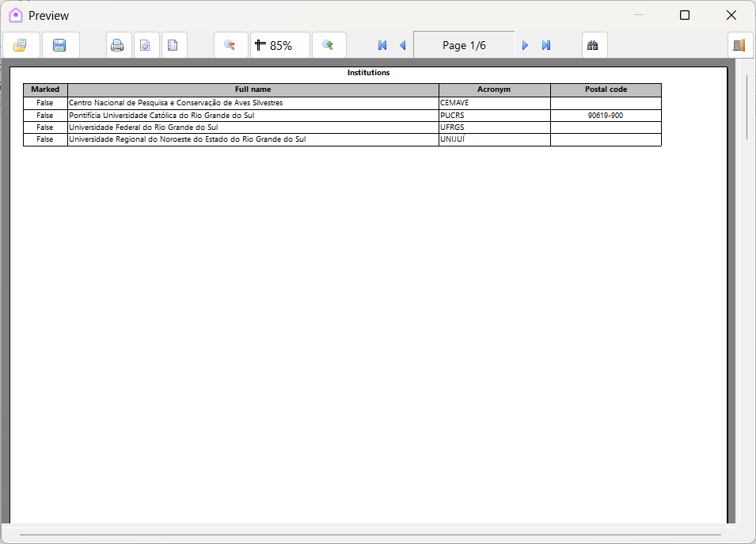Image resolution: width=756 pixels, height=544 pixels.
Task: Click Universidade Federal do Rio Grande do Sul
Action: click(x=143, y=127)
